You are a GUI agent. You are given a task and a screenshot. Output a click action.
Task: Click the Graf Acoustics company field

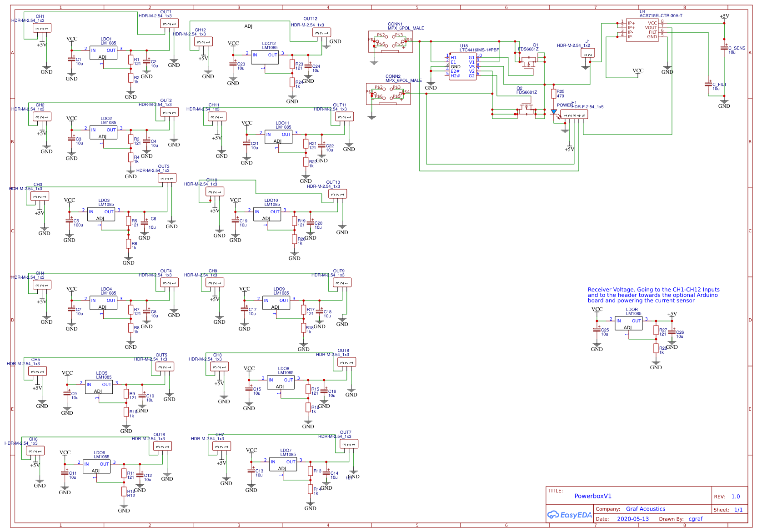click(x=645, y=509)
